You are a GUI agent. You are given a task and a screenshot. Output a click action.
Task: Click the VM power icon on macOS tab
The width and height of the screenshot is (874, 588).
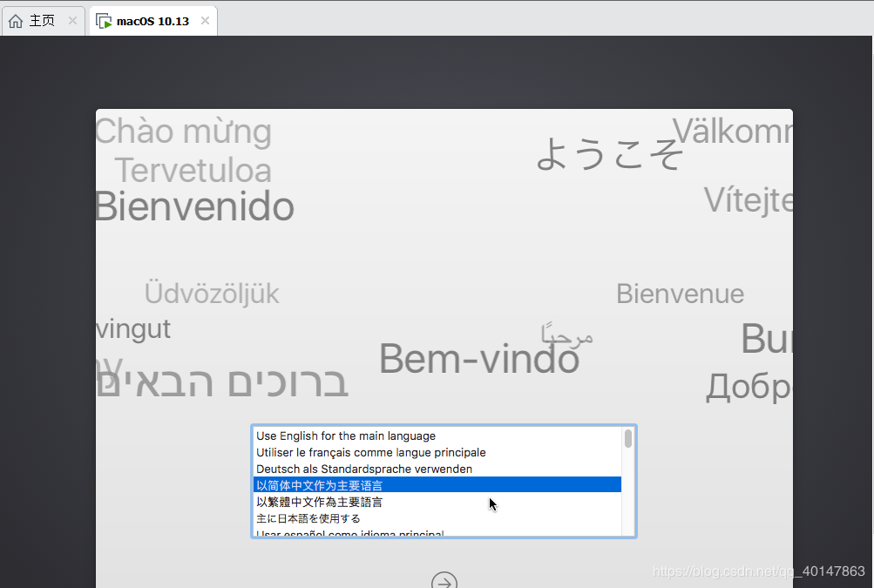tap(104, 21)
